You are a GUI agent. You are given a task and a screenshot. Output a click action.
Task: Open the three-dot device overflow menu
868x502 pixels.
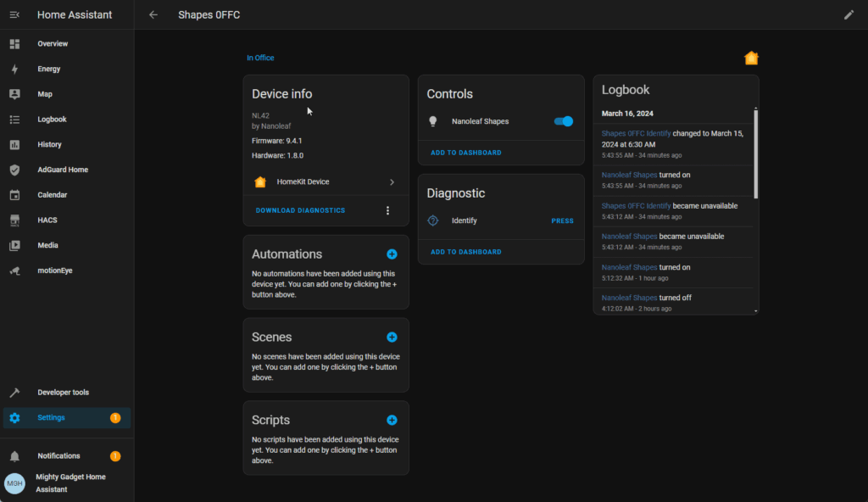pos(387,210)
